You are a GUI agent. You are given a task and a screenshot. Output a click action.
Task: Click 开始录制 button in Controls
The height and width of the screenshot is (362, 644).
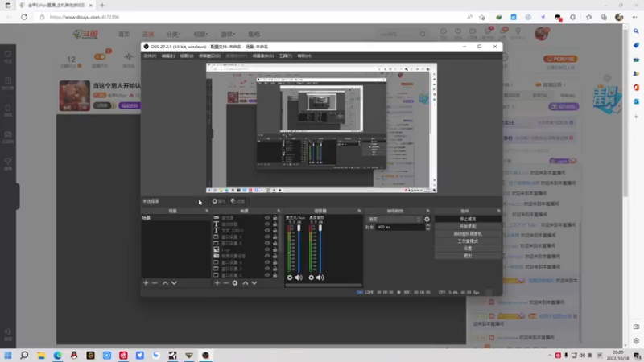point(468,227)
